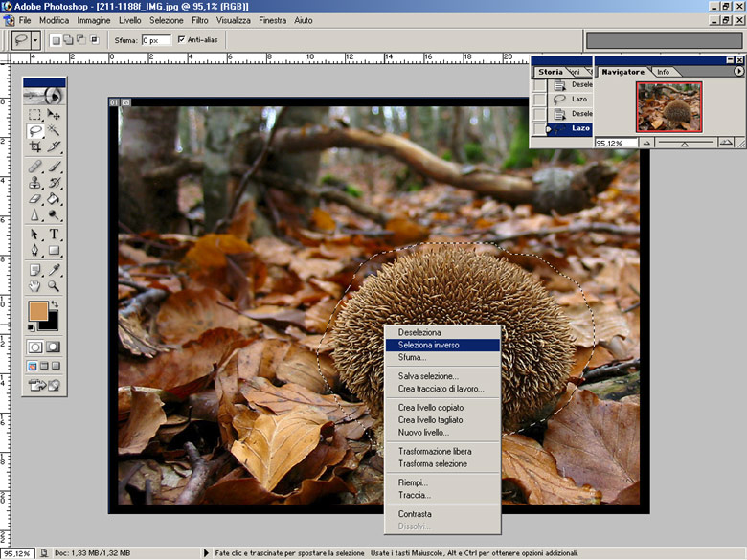Select the Zoom magnifier tool

[55, 286]
